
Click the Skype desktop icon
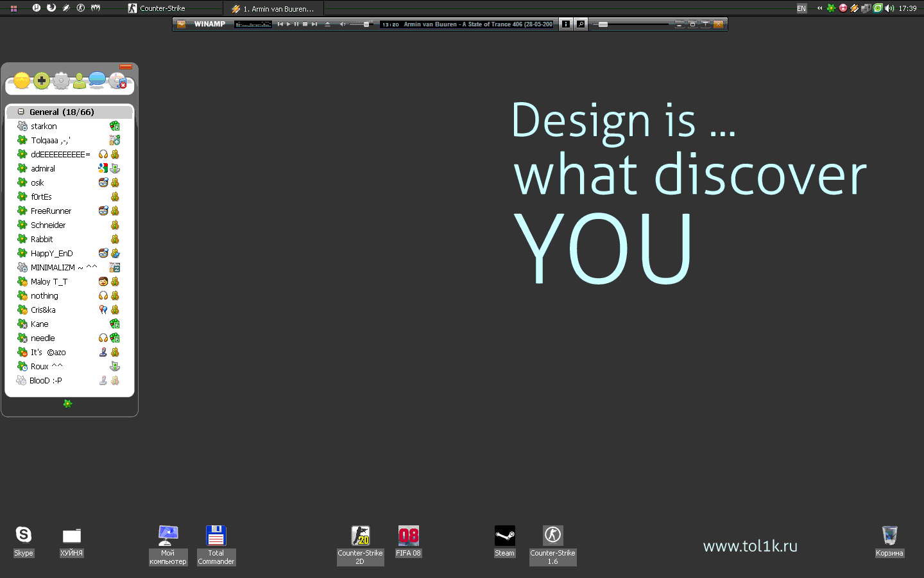tap(23, 535)
